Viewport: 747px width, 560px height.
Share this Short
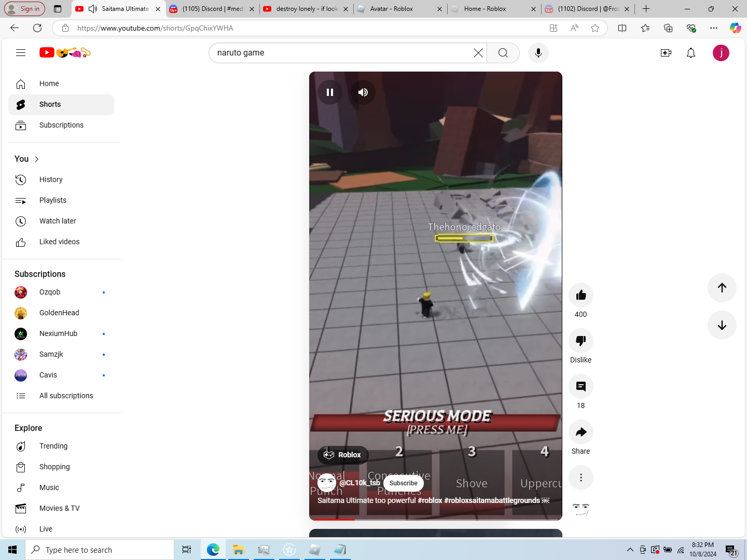(x=581, y=432)
